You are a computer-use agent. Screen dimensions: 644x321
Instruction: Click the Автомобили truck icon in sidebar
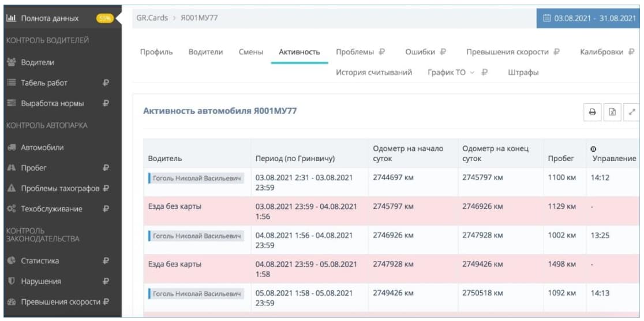(x=11, y=147)
